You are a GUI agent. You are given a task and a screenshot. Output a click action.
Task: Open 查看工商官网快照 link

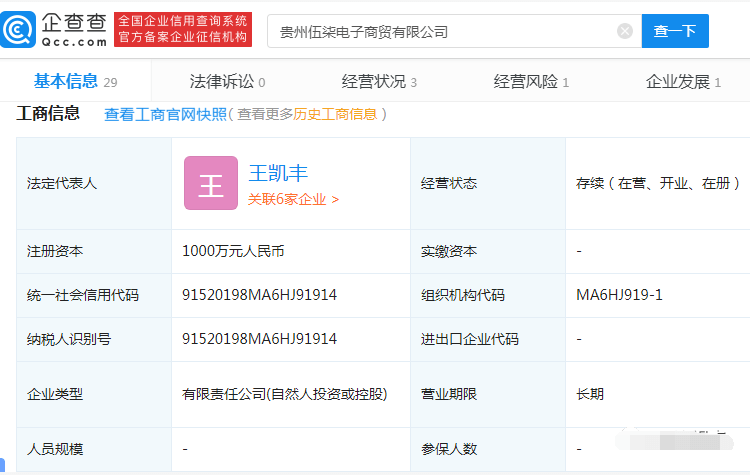pyautogui.click(x=165, y=114)
